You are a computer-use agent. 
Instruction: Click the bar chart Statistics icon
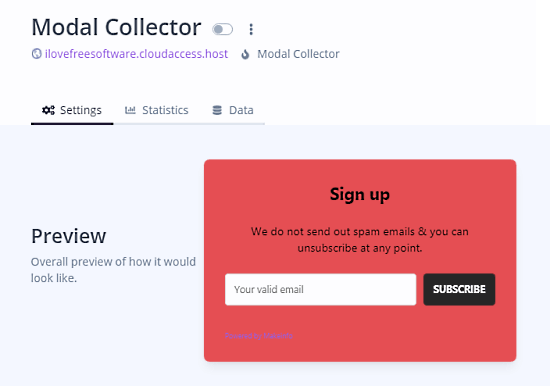click(130, 110)
